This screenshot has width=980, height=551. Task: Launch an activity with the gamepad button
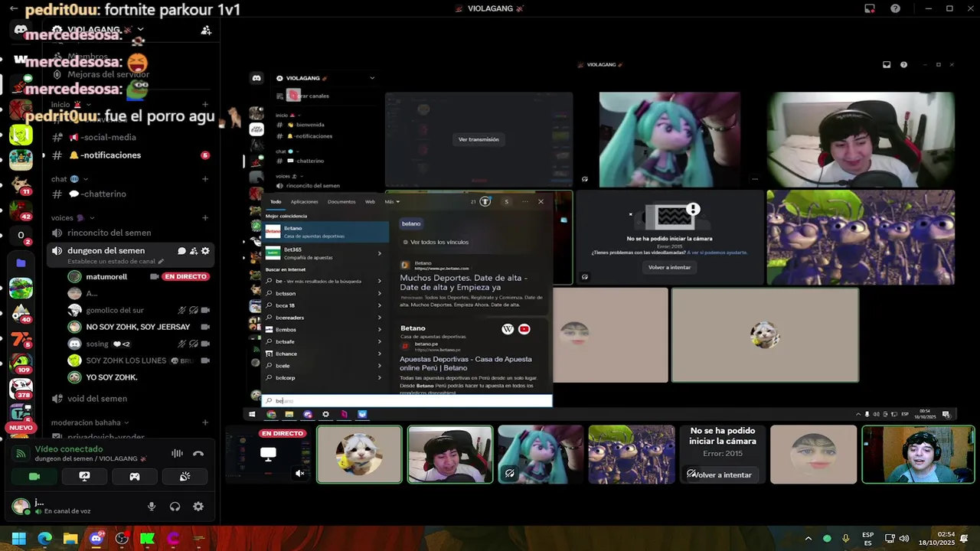[134, 476]
